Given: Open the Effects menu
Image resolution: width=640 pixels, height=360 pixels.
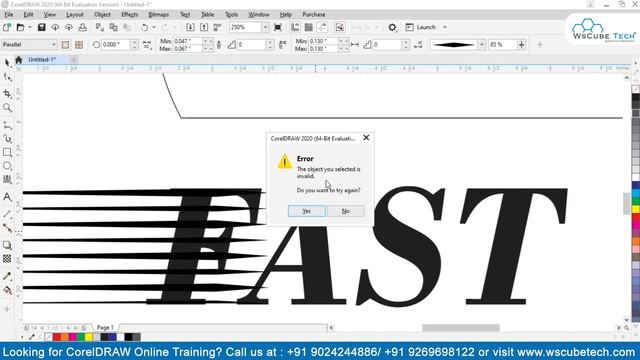Looking at the screenshot, I should (130, 15).
